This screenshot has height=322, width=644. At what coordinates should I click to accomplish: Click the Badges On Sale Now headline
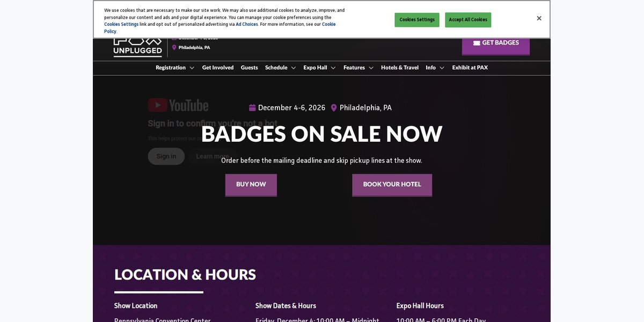[321, 134]
